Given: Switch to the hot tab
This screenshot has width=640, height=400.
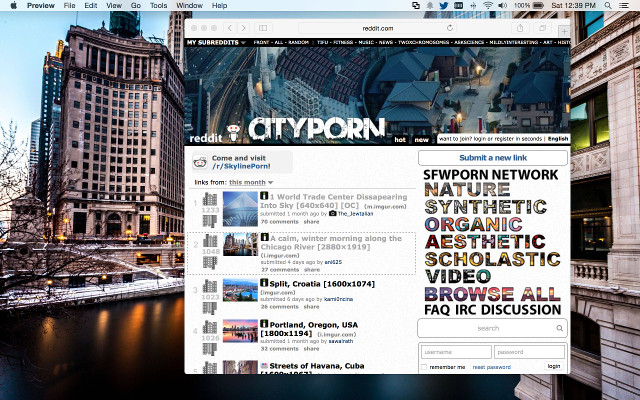Looking at the screenshot, I should click(400, 140).
